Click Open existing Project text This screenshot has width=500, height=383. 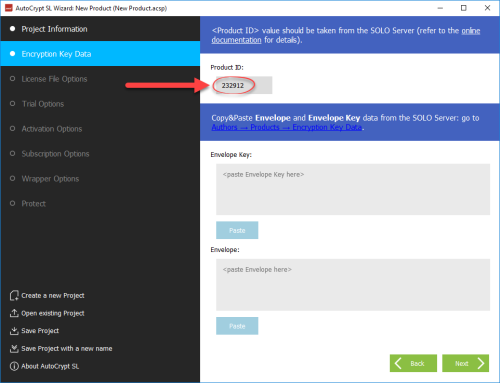(x=53, y=313)
